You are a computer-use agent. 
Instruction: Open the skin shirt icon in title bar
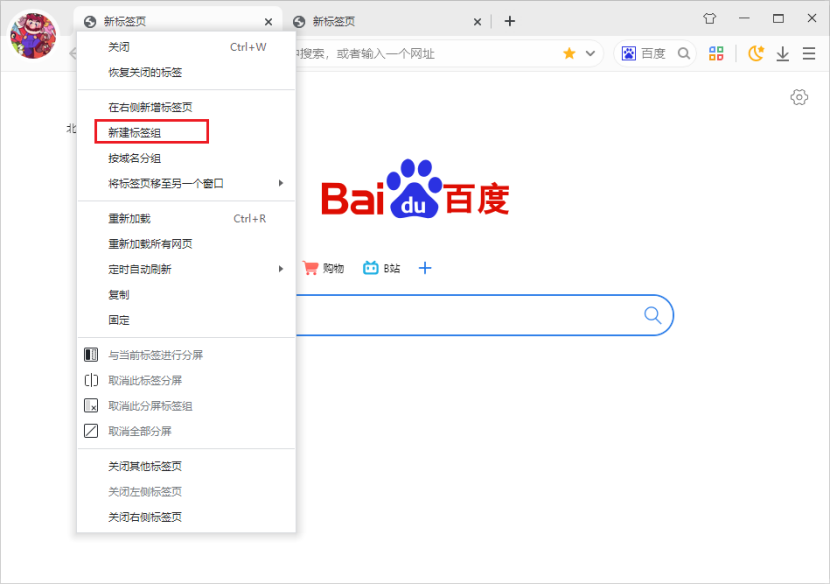point(710,19)
